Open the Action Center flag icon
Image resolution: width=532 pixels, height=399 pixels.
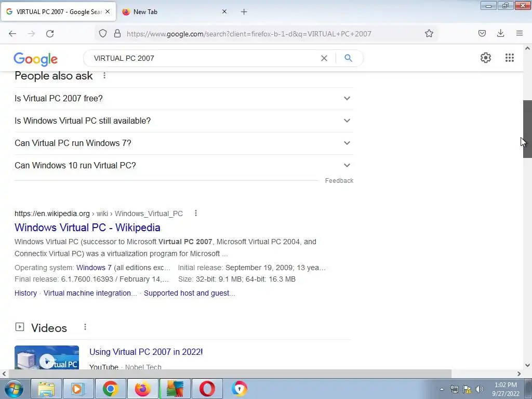tap(467, 389)
